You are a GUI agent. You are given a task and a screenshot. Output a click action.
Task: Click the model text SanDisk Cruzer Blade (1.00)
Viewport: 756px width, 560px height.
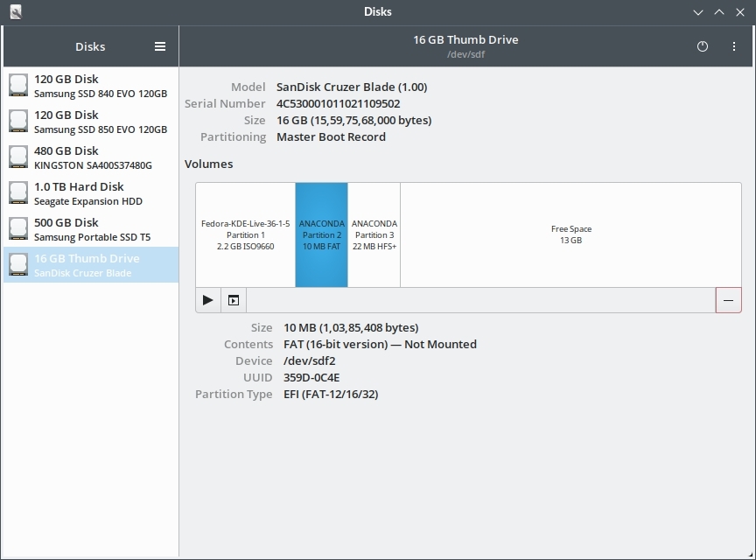click(352, 87)
